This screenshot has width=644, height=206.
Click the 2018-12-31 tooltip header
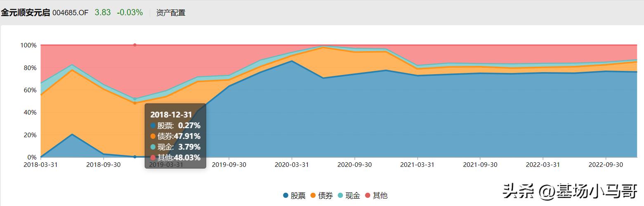[171, 115]
